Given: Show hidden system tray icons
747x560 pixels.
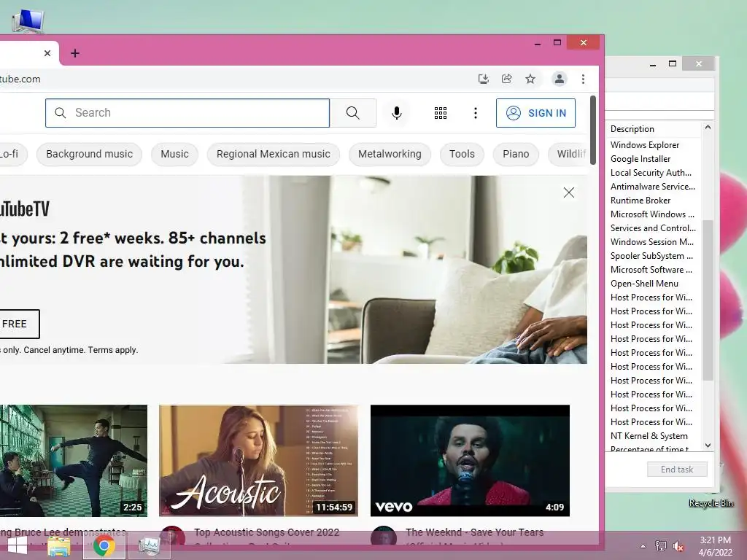Looking at the screenshot, I should pos(643,546).
